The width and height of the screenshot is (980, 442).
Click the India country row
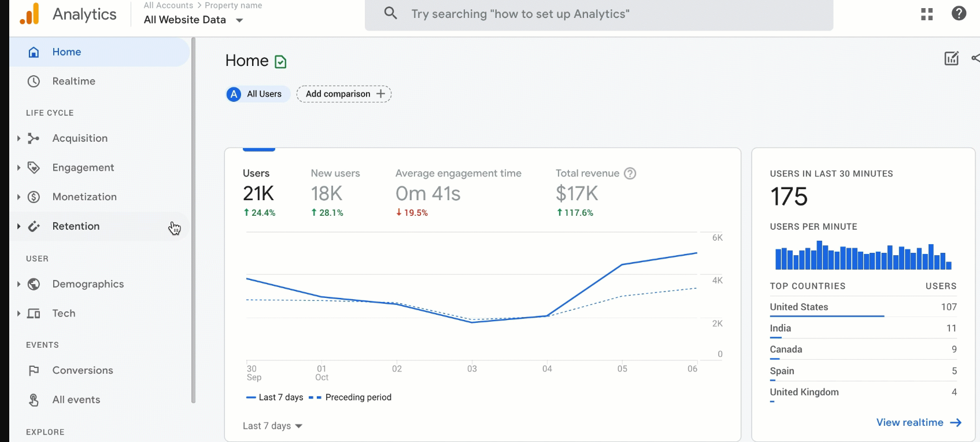click(x=863, y=329)
